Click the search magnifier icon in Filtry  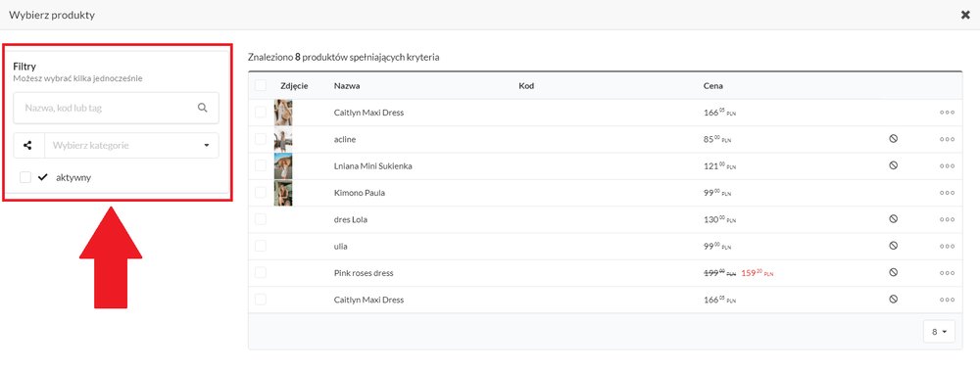tap(203, 108)
